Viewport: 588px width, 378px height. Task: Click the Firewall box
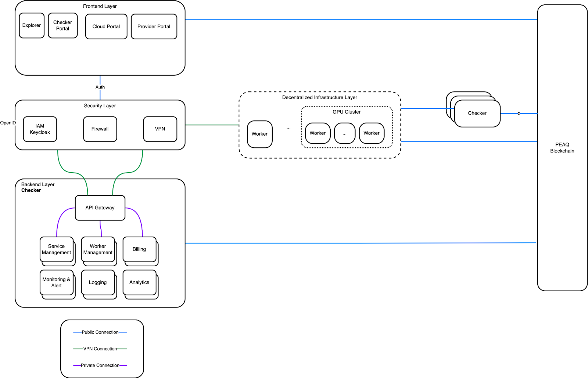(100, 129)
